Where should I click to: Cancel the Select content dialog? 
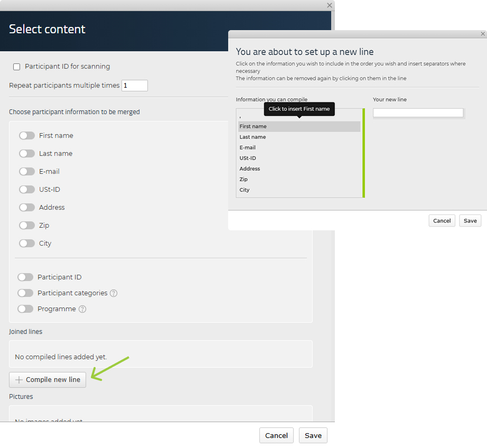click(x=276, y=435)
